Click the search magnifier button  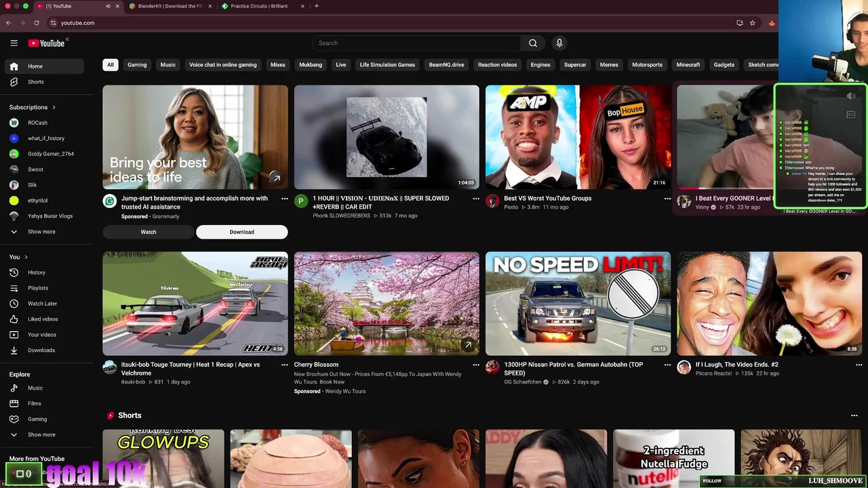533,43
